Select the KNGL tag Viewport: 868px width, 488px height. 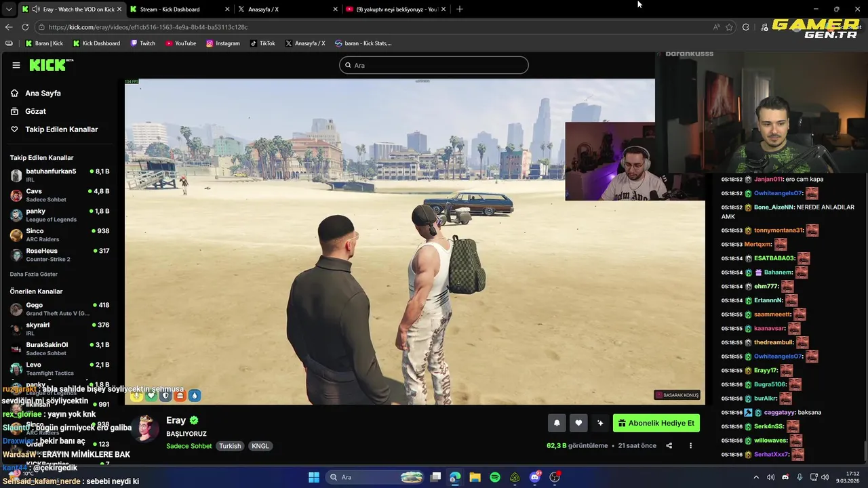(x=260, y=446)
